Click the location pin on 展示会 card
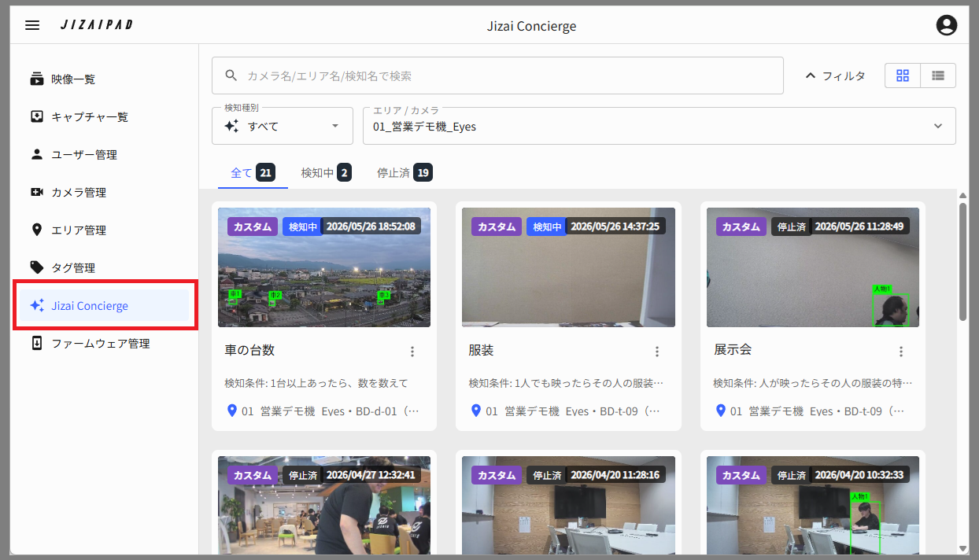This screenshot has height=560, width=979. [x=720, y=411]
